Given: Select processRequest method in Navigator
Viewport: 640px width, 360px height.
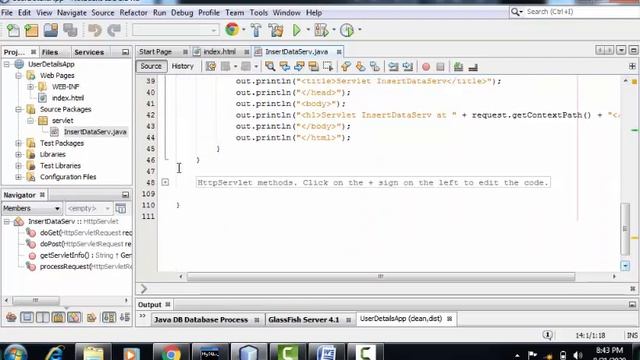Looking at the screenshot, I should [x=86, y=267].
